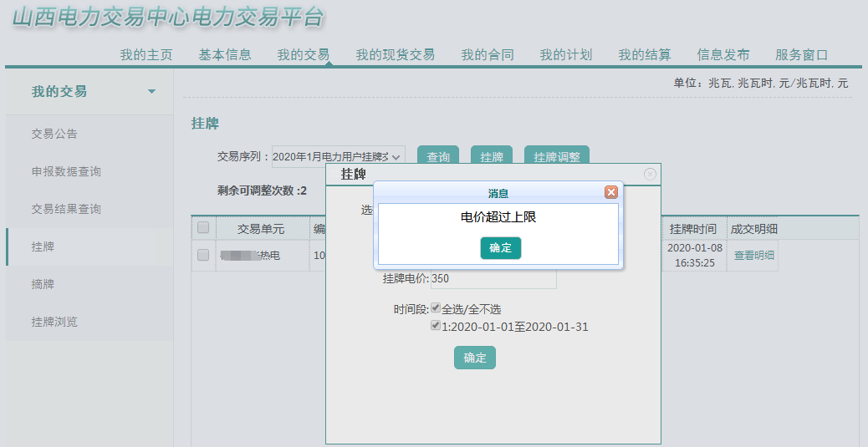Select 交易公告 in the sidebar
The image size is (868, 447).
(54, 134)
